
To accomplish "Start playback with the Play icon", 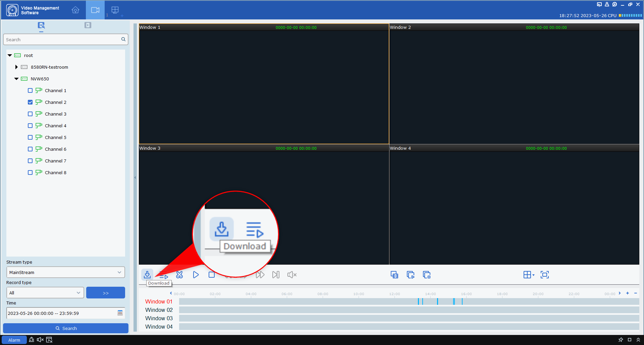I will (x=196, y=275).
